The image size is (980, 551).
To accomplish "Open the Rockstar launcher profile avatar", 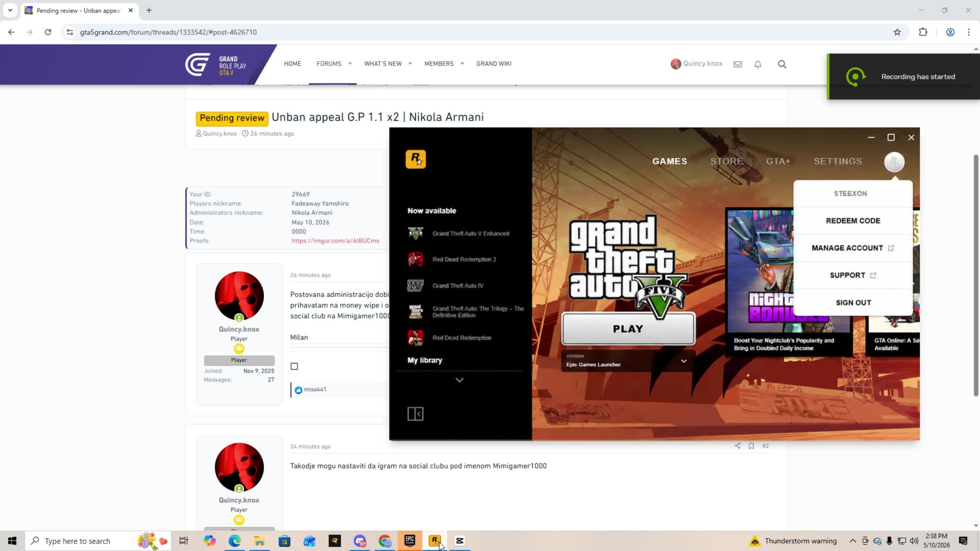I will coord(894,162).
